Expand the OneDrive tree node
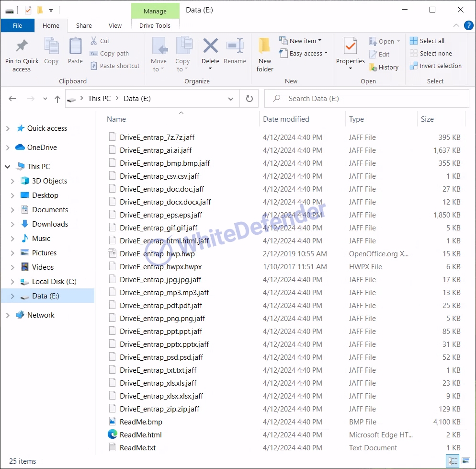476x469 pixels. tap(8, 148)
